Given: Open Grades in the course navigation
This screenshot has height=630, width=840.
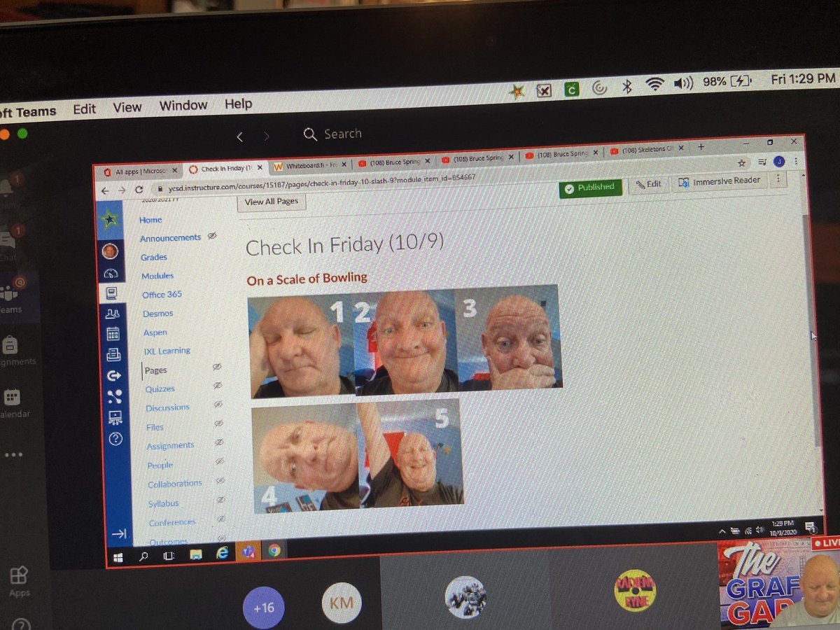Looking at the screenshot, I should (x=154, y=257).
